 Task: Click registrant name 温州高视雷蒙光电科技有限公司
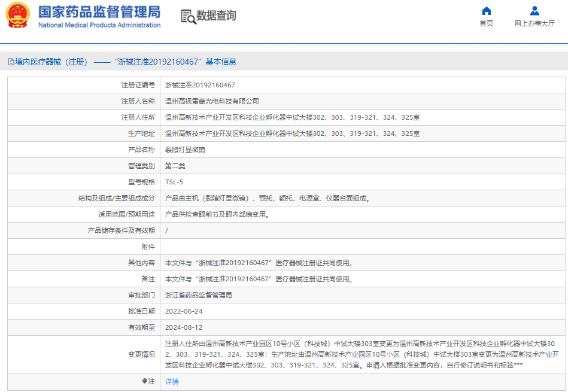(x=212, y=101)
